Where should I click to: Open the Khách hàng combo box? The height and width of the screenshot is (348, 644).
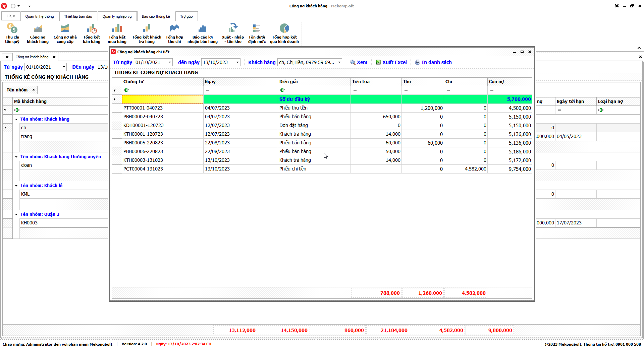tap(339, 62)
